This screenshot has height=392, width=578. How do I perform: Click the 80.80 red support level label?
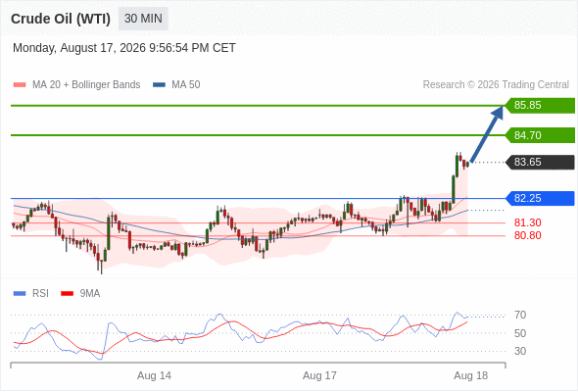click(x=527, y=235)
